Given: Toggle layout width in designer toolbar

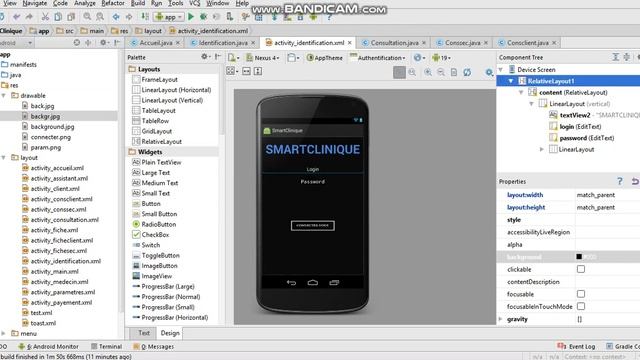Looking at the screenshot, I should (x=246, y=71).
